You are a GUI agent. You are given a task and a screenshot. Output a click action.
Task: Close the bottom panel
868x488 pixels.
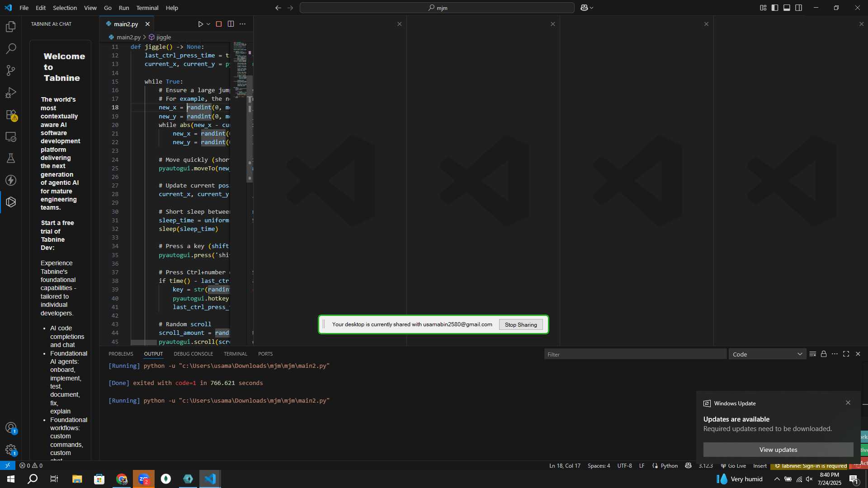point(858,354)
